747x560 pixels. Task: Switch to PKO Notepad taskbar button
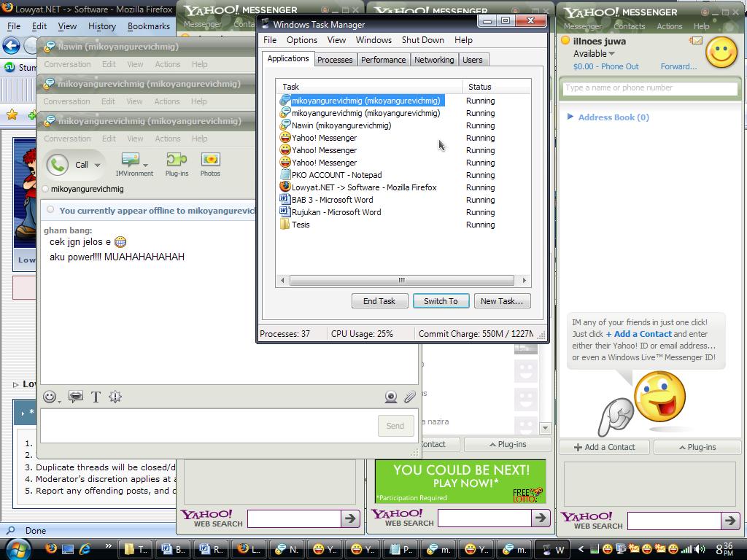click(401, 549)
